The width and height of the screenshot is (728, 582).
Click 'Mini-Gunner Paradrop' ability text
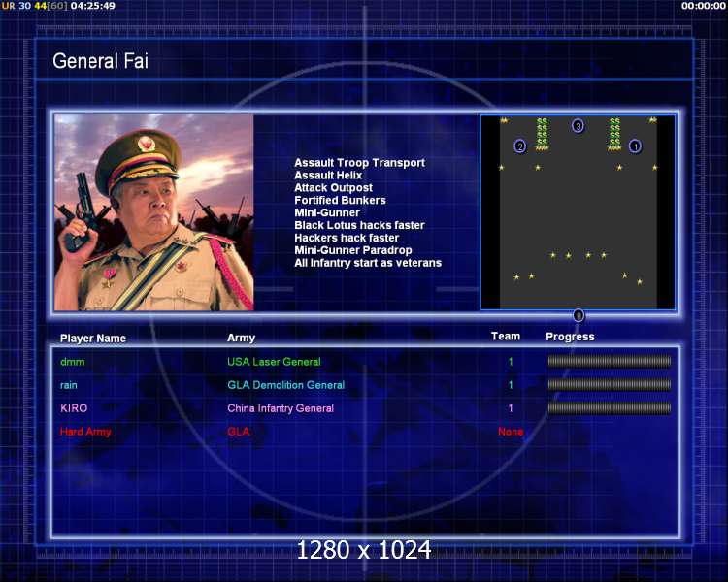coord(353,250)
